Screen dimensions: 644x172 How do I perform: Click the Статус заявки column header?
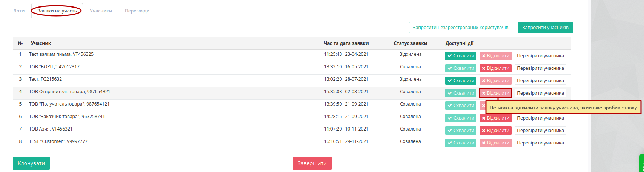(410, 43)
